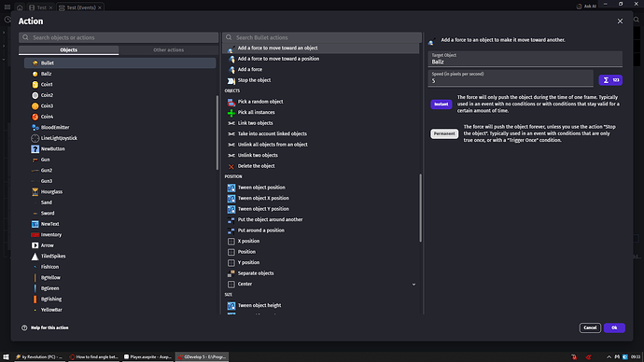Select the BgFishing object row
644x362 pixels.
[x=119, y=299]
